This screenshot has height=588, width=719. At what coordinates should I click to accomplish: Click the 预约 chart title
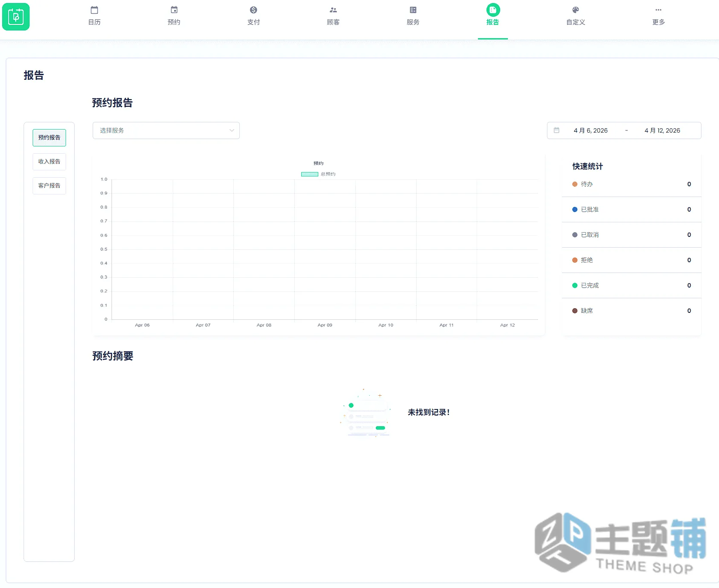[x=318, y=164]
